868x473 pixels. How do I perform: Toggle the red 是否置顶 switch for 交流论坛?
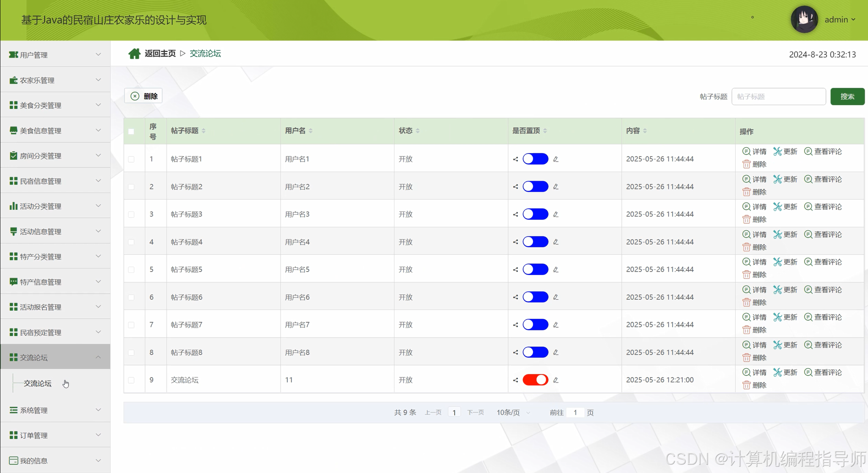(535, 380)
